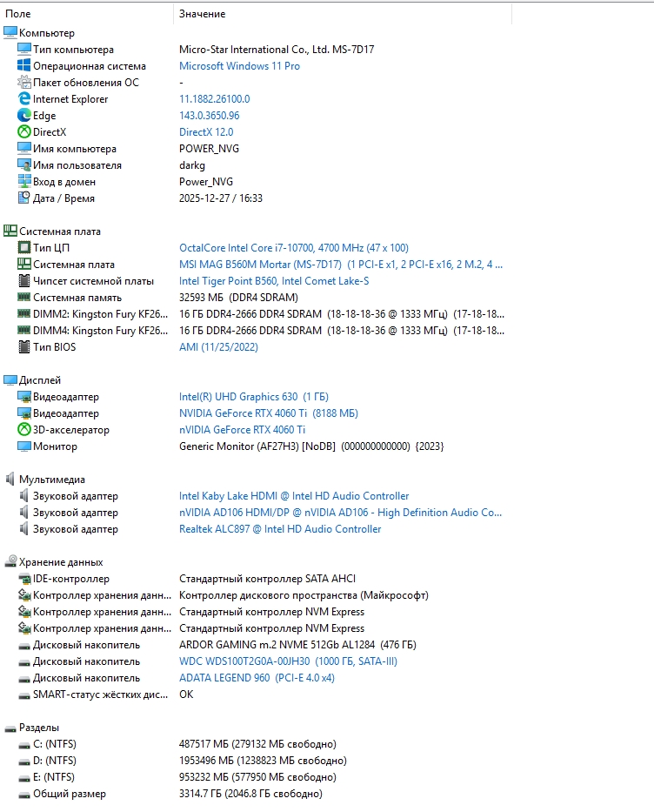
Task: Select the Тип компьютера row label
Action: tap(73, 50)
